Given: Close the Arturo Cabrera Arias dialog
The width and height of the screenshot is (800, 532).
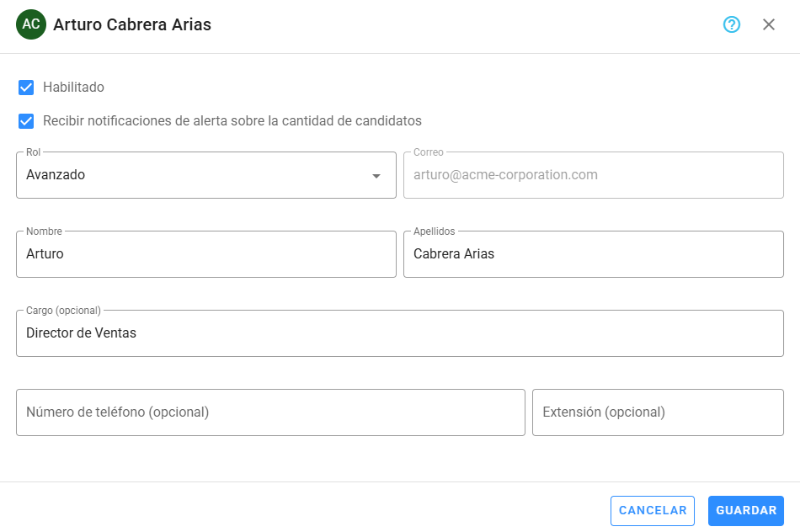Looking at the screenshot, I should tap(768, 25).
